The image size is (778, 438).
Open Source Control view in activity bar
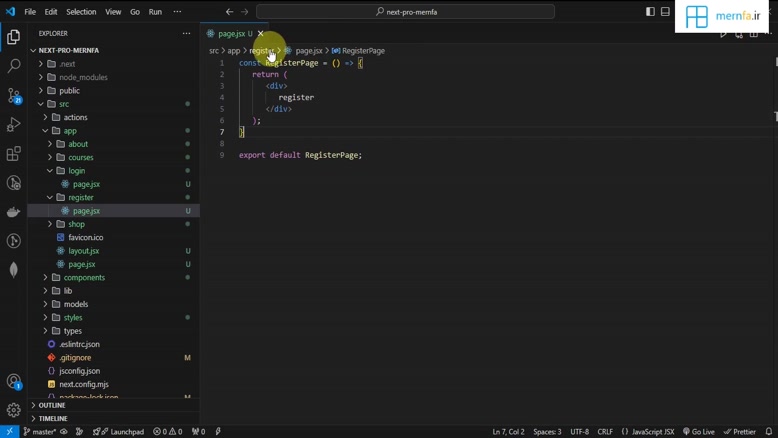pos(14,96)
